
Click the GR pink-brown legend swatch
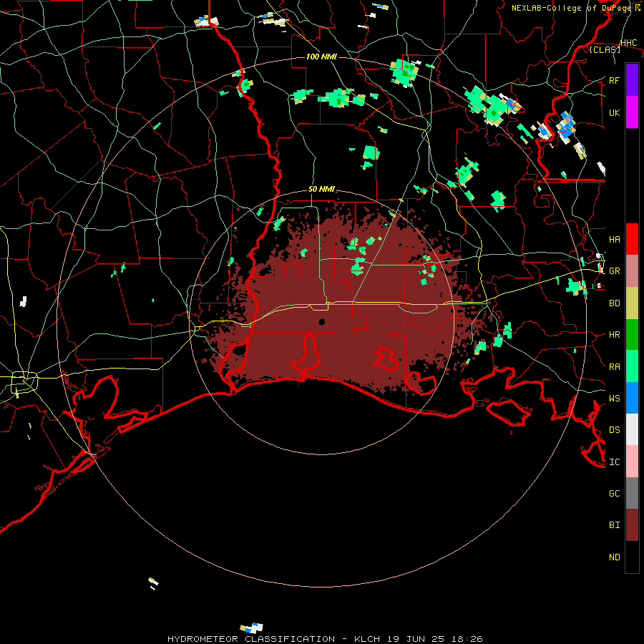coord(632,271)
